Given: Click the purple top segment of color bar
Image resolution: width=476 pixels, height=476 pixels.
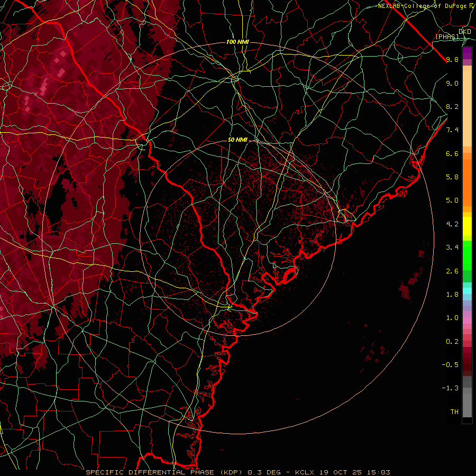Looking at the screenshot, I should pos(467,53).
